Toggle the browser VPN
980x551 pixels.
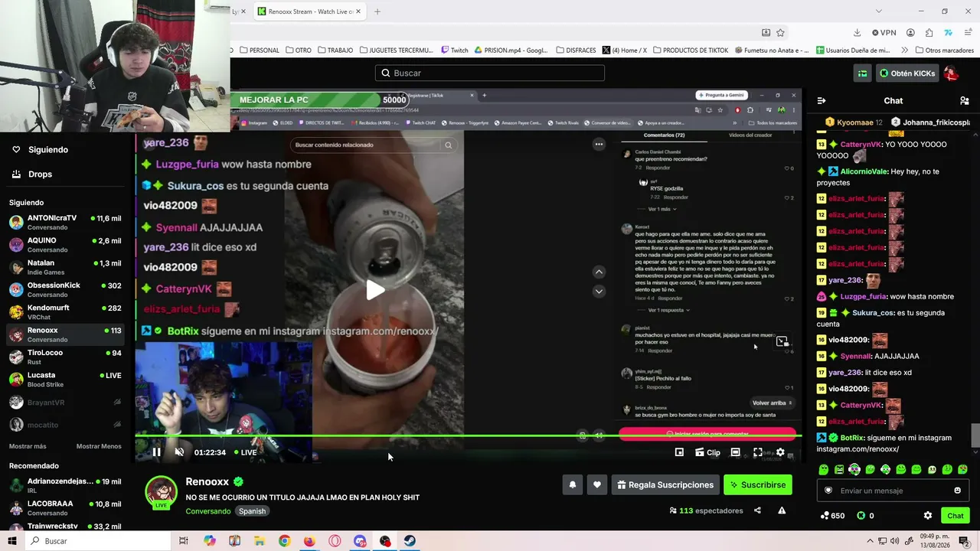tap(884, 33)
